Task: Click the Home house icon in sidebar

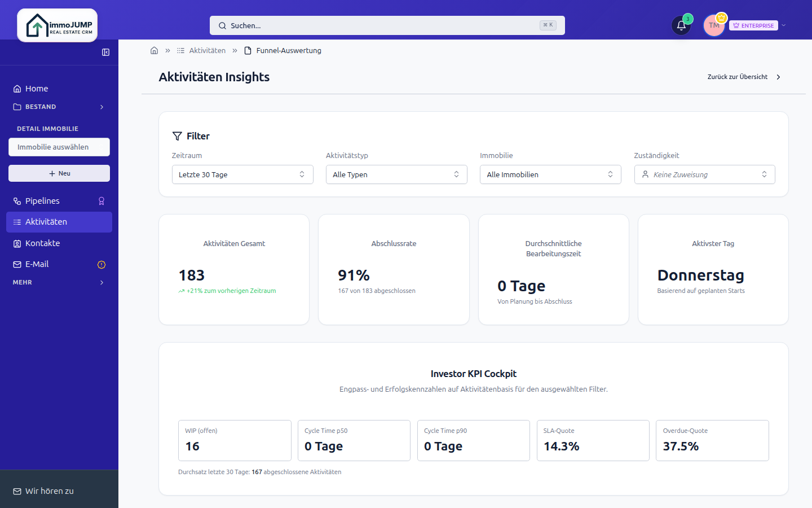Action: (17, 89)
